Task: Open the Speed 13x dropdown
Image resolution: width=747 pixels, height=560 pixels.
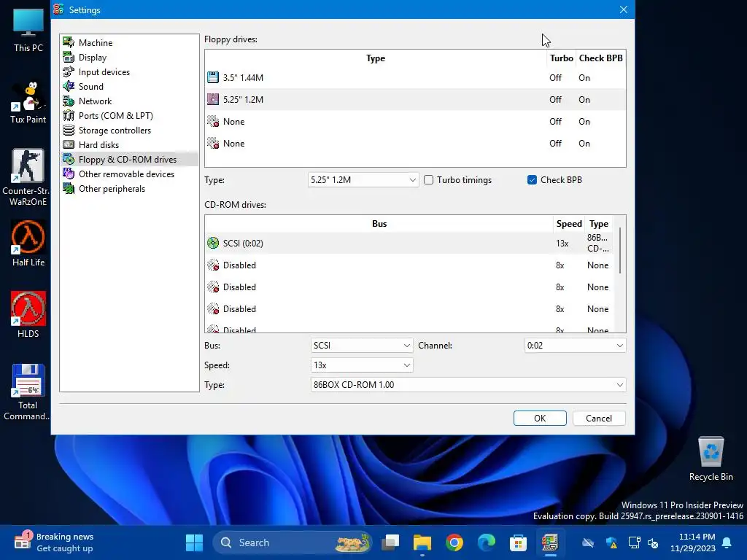Action: click(362, 365)
